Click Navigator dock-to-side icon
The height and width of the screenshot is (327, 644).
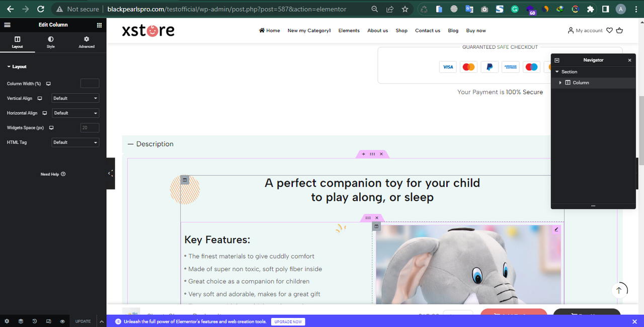click(557, 60)
